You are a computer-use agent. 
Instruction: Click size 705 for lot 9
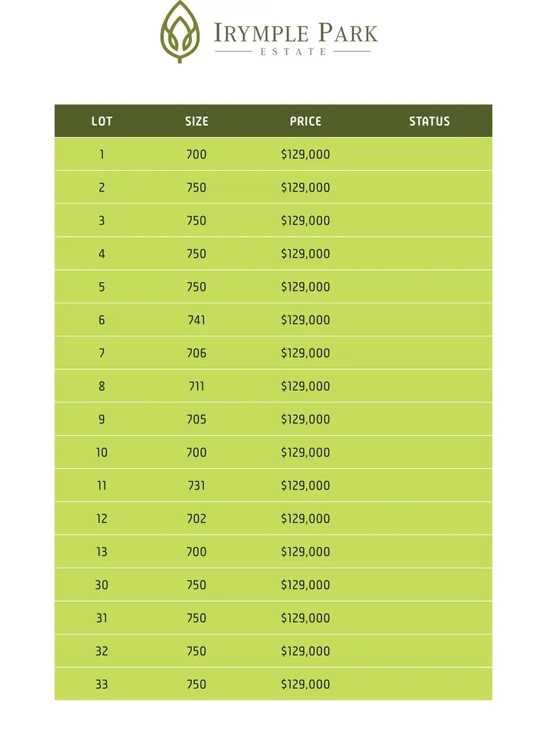point(197,419)
